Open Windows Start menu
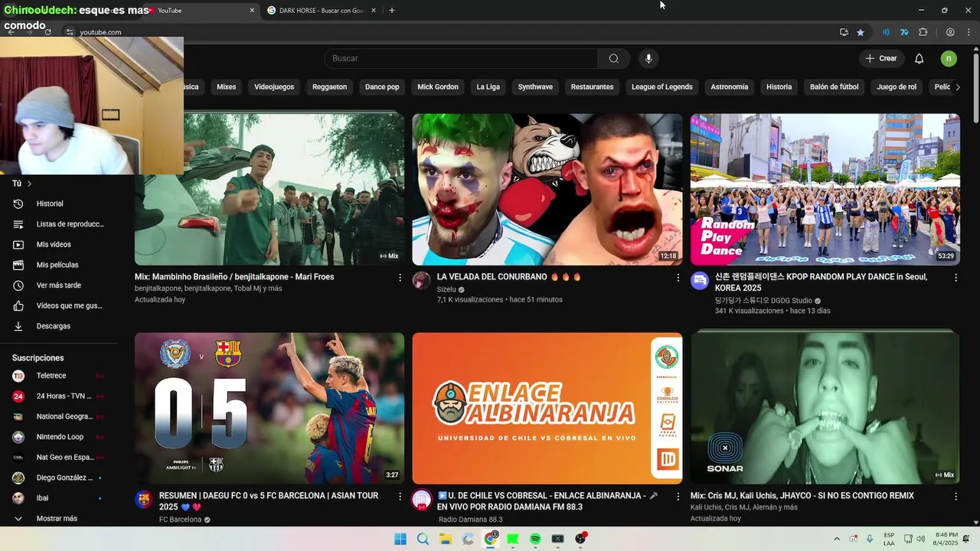The image size is (980, 551). (400, 539)
